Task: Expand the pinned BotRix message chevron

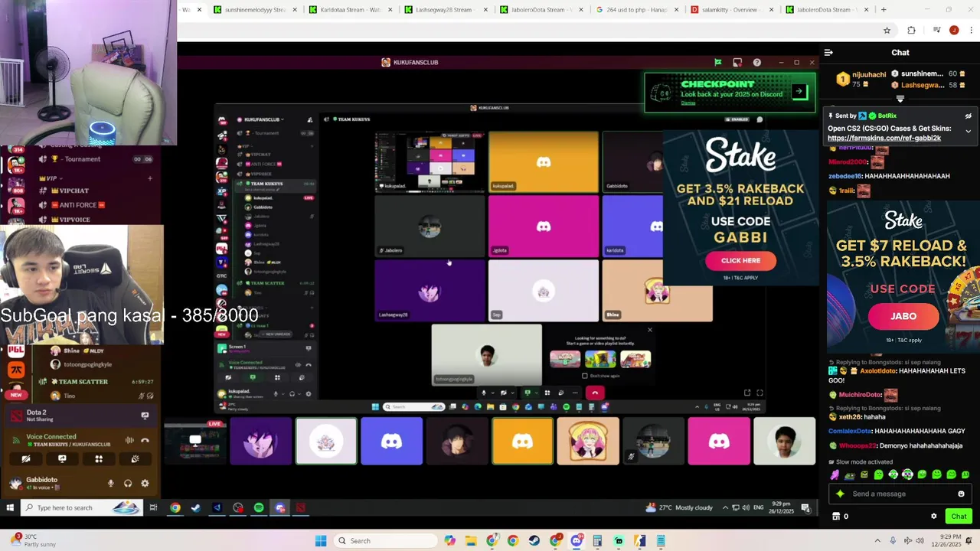Action: coord(968,131)
